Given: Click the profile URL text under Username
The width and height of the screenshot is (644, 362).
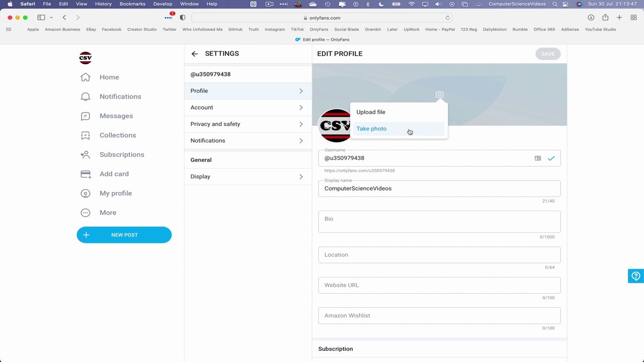Looking at the screenshot, I should tap(359, 171).
